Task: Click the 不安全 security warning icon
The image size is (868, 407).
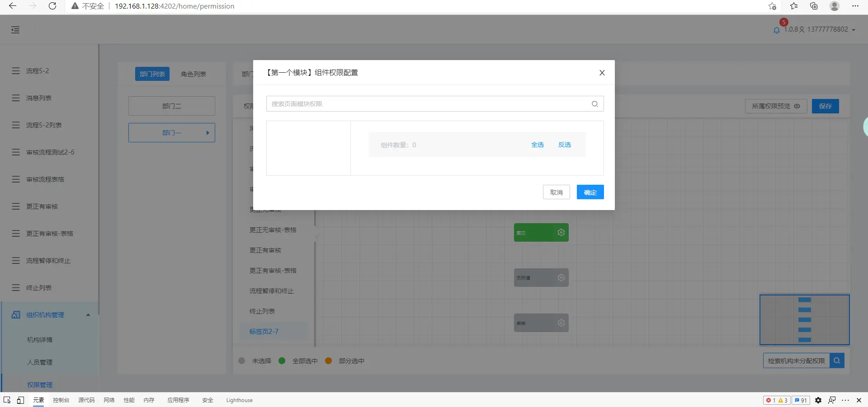Action: [x=75, y=6]
